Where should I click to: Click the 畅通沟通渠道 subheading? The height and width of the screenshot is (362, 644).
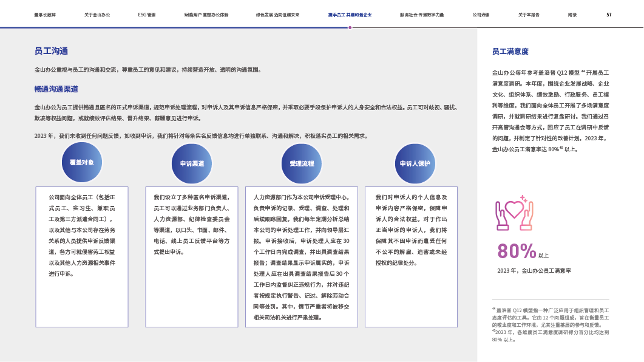[x=56, y=89]
